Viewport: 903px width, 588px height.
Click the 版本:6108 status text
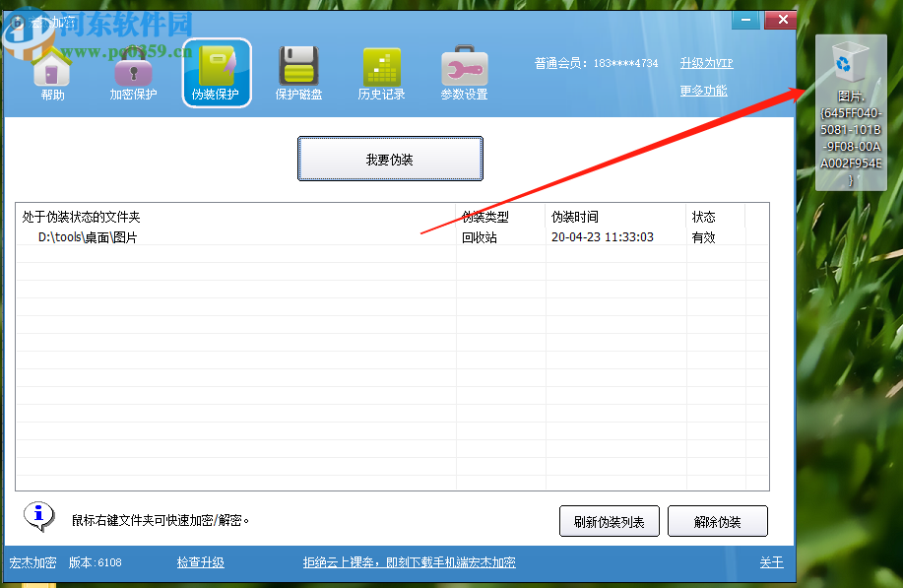[x=95, y=562]
